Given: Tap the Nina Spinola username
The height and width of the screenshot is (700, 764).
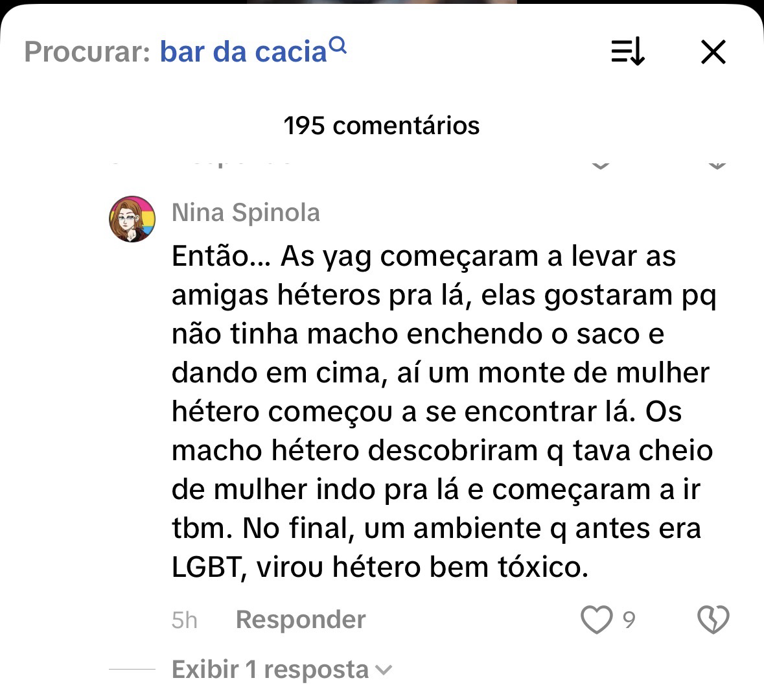Looking at the screenshot, I should [246, 213].
